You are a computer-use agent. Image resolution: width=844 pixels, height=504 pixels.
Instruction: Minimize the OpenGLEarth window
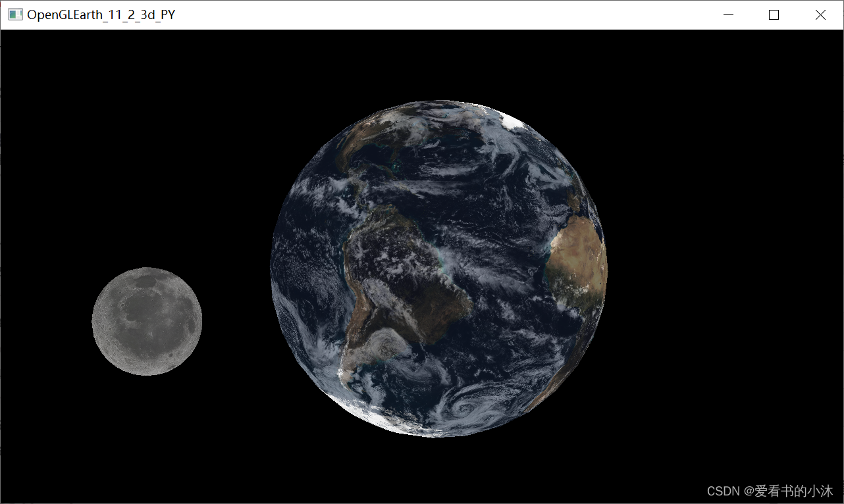coord(728,14)
